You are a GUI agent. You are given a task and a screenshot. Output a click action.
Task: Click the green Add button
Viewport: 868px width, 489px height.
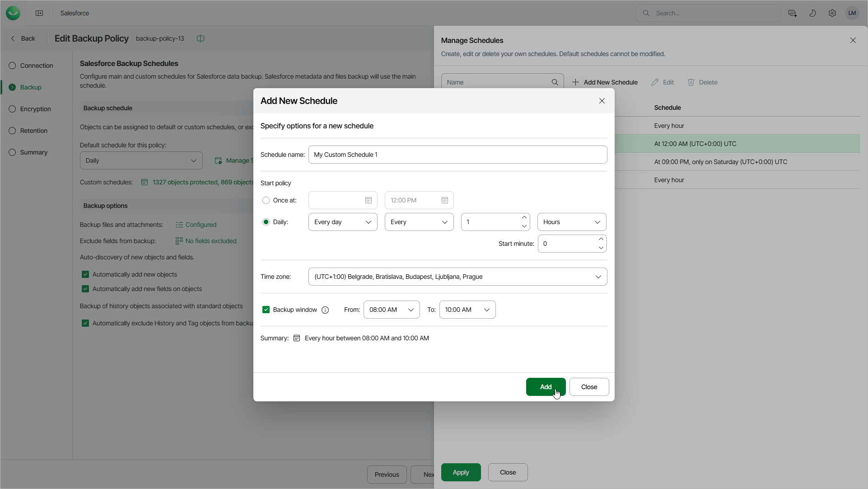point(546,387)
